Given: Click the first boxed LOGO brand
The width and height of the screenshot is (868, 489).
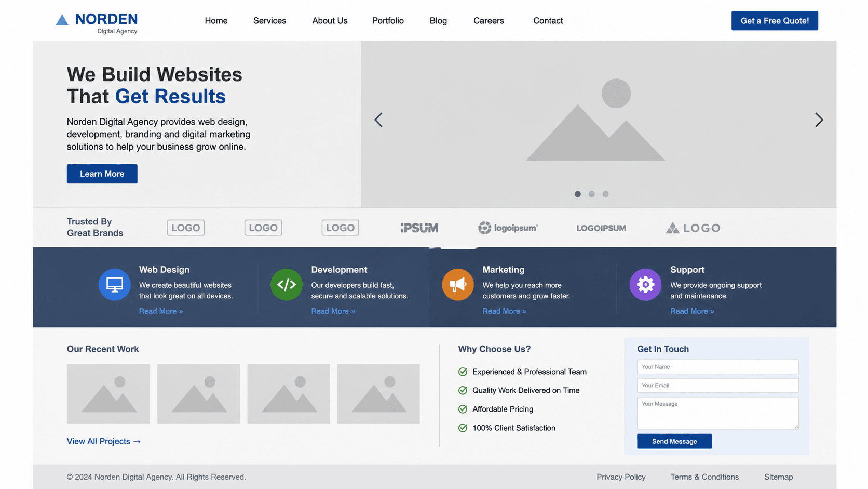Looking at the screenshot, I should 186,228.
